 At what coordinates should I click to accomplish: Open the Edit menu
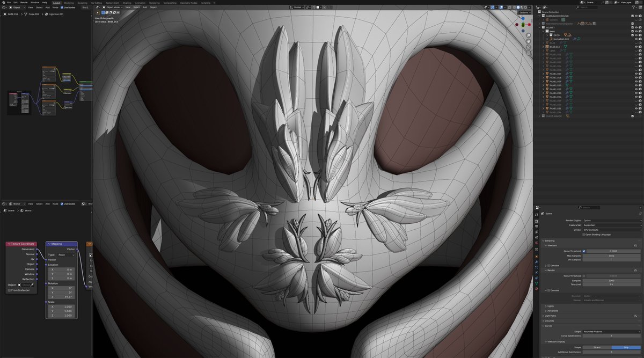coord(16,2)
